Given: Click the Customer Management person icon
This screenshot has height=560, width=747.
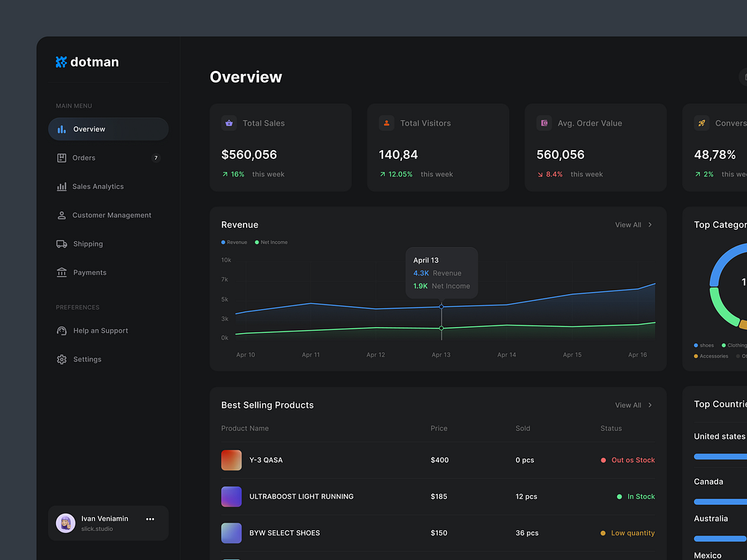Looking at the screenshot, I should pos(61,215).
